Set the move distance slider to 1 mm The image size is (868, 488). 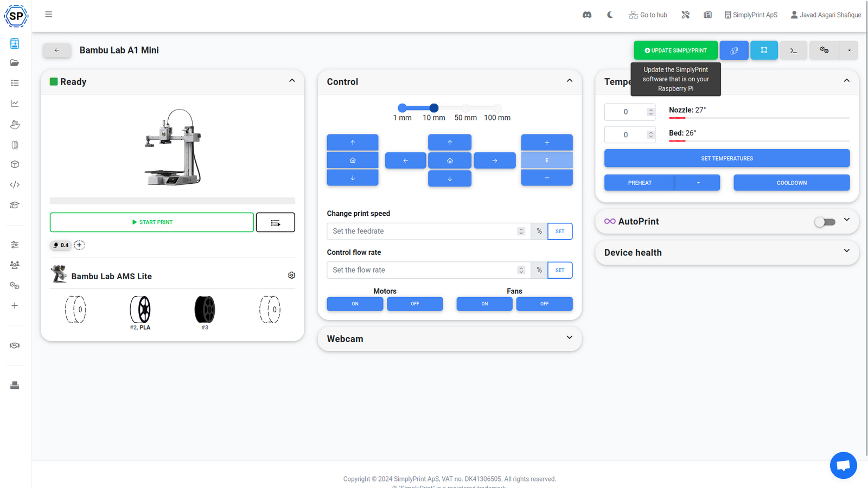tap(402, 108)
